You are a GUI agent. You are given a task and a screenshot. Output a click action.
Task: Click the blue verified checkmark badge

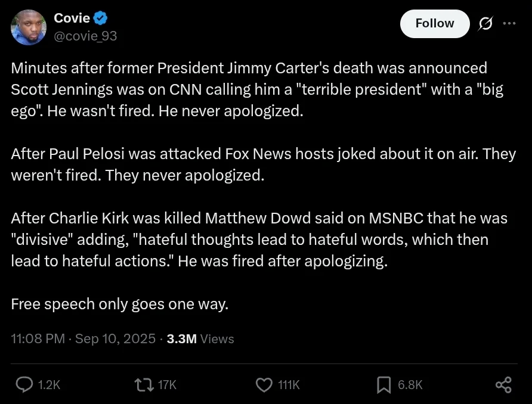[101, 18]
